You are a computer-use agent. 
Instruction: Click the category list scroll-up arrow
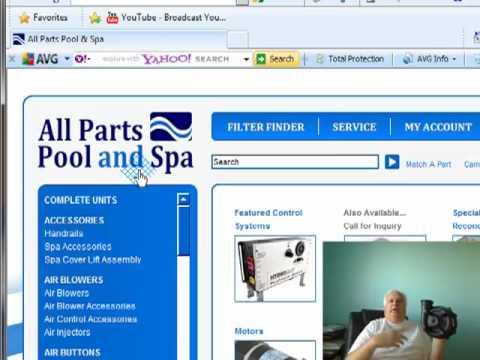[x=183, y=200]
